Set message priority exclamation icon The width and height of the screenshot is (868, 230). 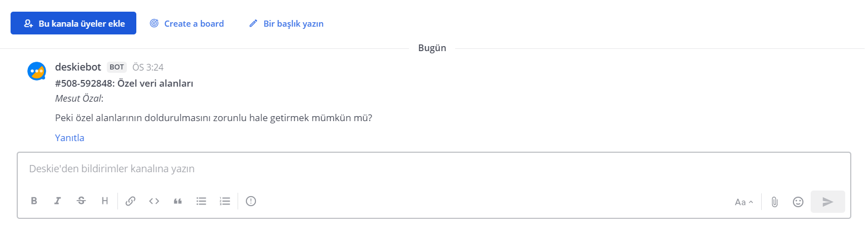(x=251, y=201)
